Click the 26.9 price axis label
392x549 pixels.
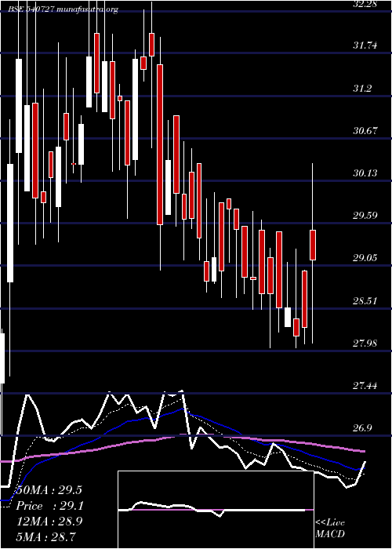coord(362,428)
